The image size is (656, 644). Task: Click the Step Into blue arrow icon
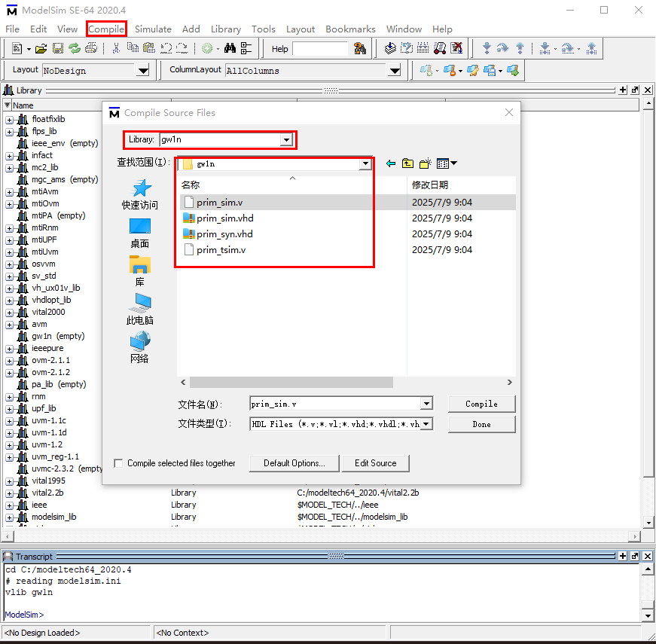click(x=487, y=48)
